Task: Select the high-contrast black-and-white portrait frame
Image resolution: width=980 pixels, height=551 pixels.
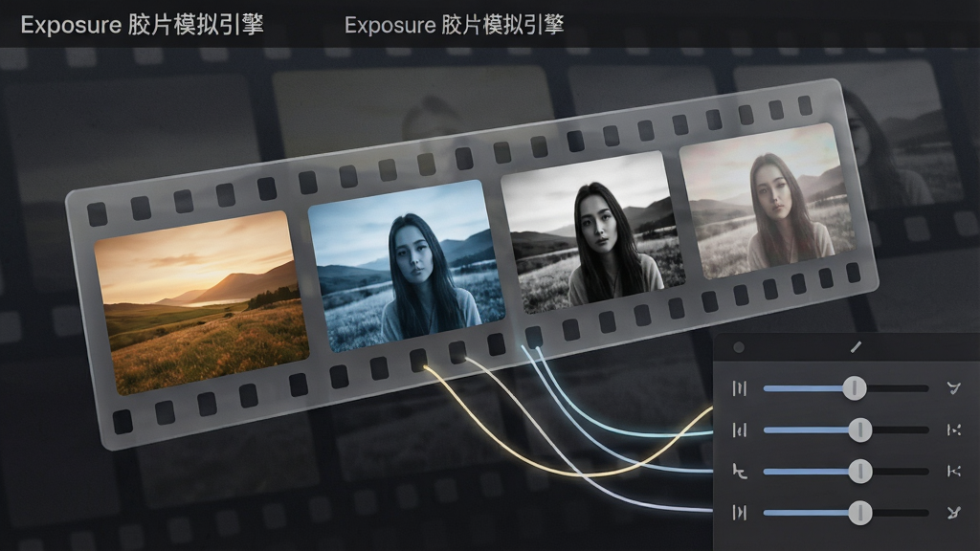Action: pos(592,232)
